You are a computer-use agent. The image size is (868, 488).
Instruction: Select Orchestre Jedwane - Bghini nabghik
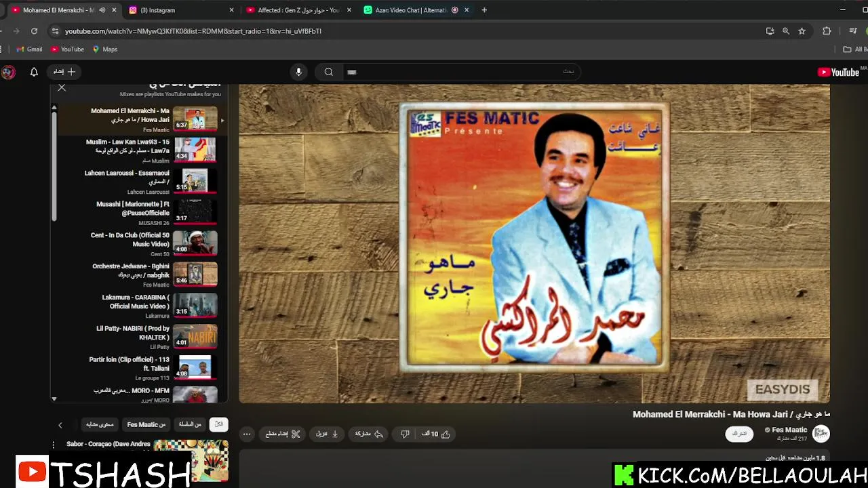[x=140, y=274]
